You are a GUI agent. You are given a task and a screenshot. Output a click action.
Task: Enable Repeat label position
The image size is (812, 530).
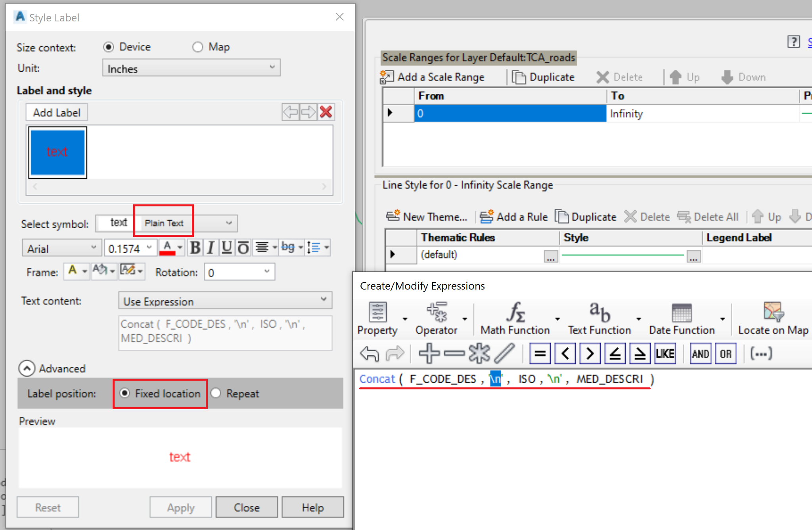point(216,393)
